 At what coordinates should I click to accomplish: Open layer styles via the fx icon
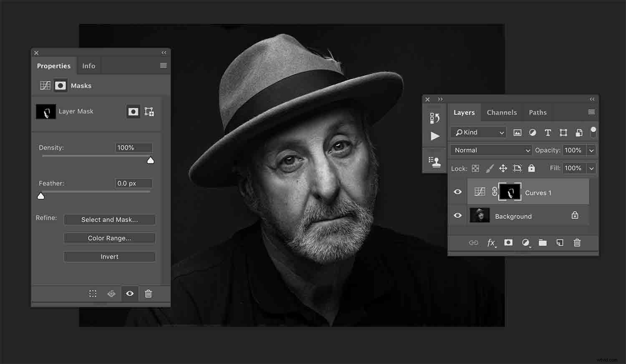coord(491,243)
